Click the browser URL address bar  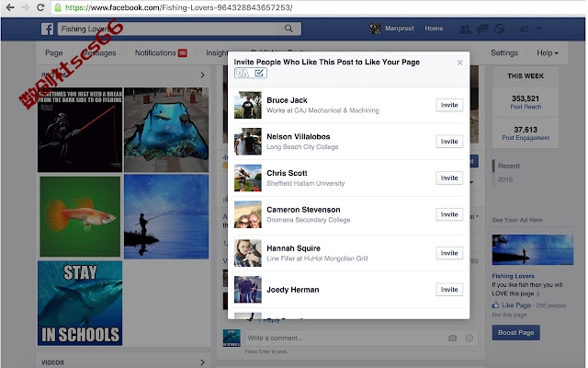tap(319, 7)
